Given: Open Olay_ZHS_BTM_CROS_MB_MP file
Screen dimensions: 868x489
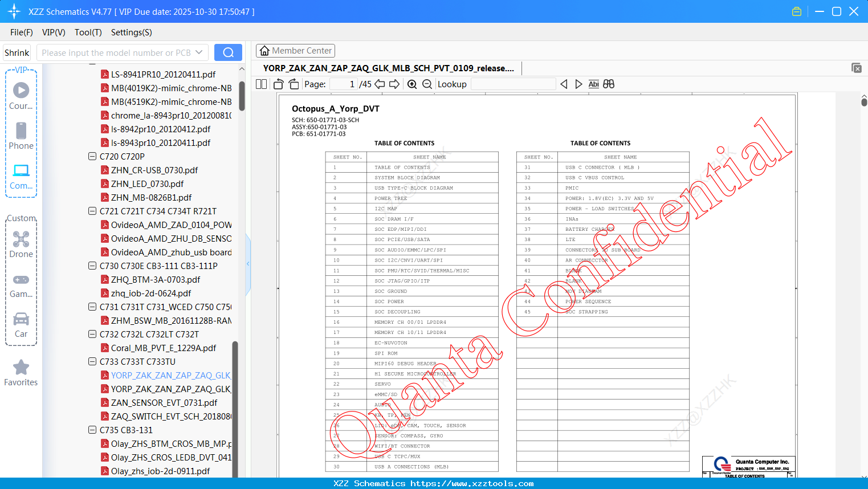Looking at the screenshot, I should pyautogui.click(x=171, y=443).
